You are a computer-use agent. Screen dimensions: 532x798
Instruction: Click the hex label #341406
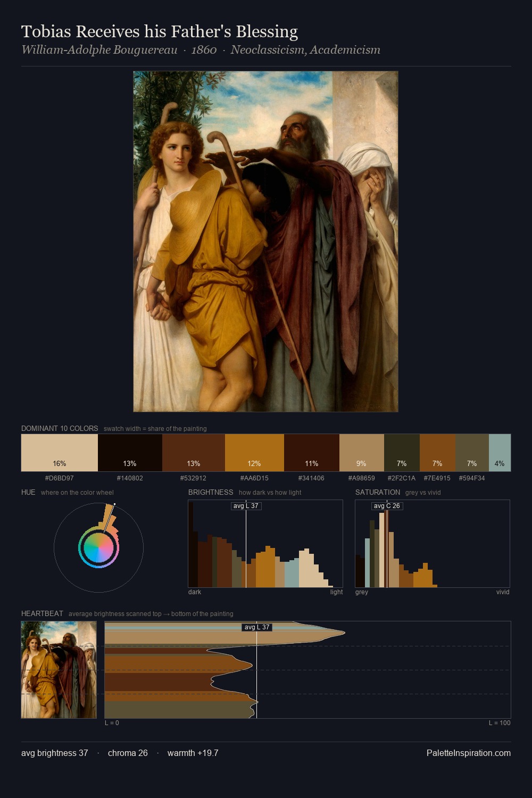click(312, 478)
